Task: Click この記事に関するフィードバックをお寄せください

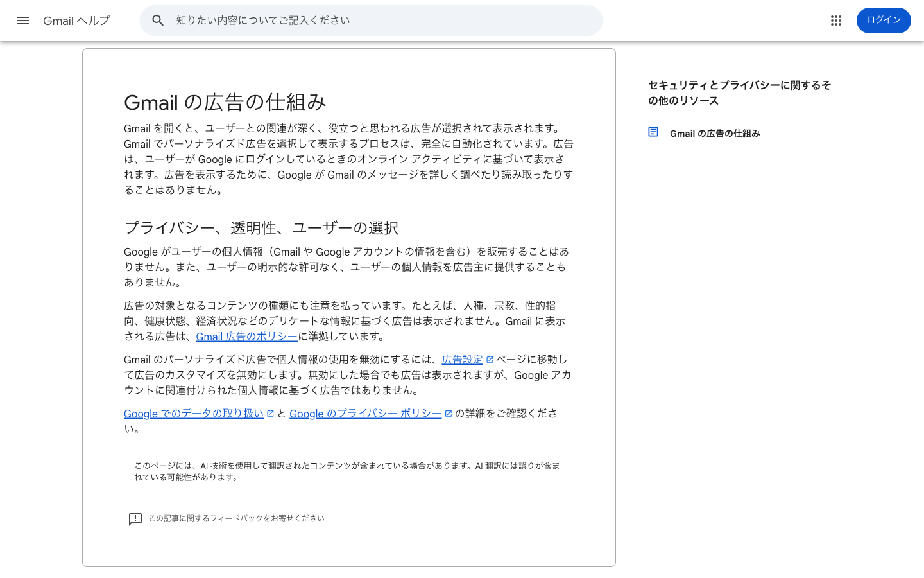Action: click(236, 518)
